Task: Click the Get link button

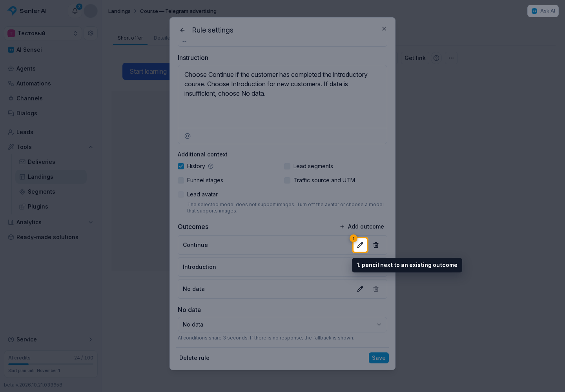Action: (x=415, y=58)
